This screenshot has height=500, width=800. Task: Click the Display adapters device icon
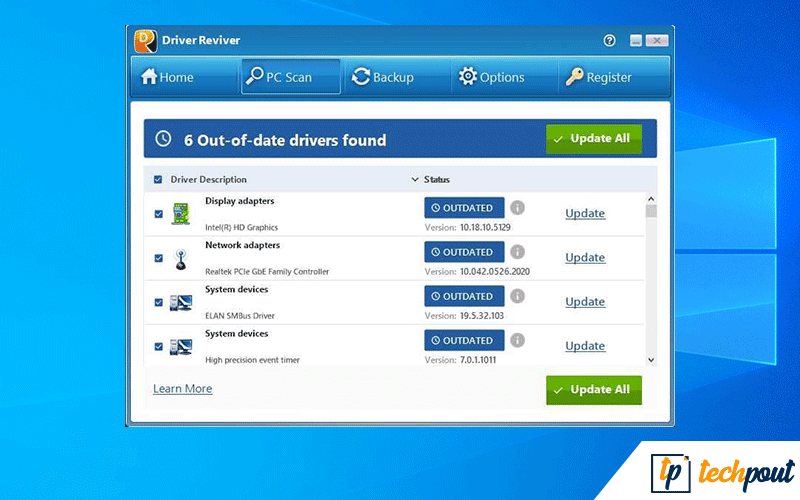181,213
